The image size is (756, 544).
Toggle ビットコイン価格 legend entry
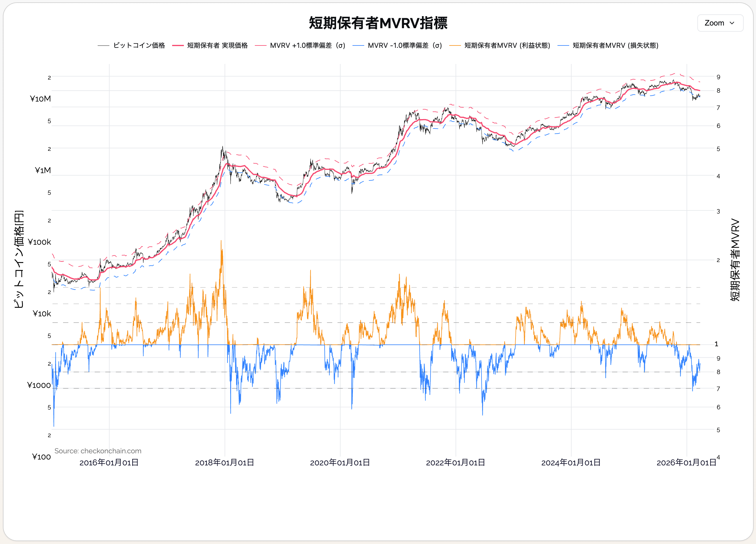(x=139, y=45)
